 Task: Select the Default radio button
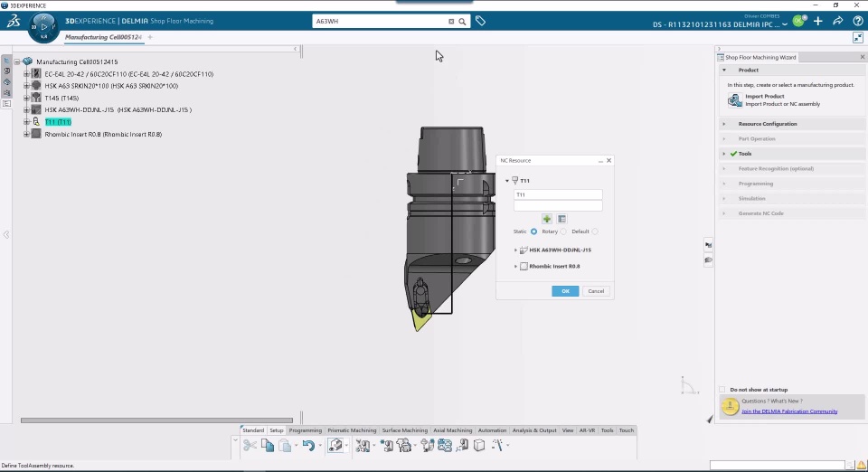[x=595, y=231]
